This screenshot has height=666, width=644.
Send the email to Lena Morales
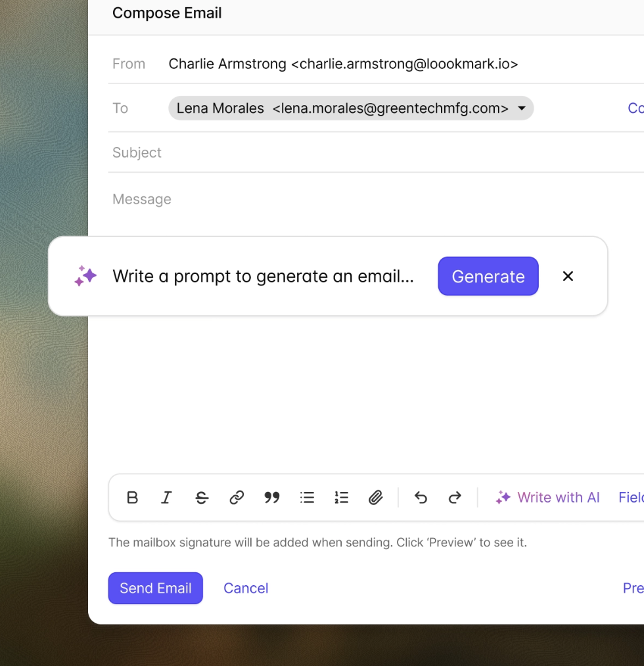click(x=155, y=588)
